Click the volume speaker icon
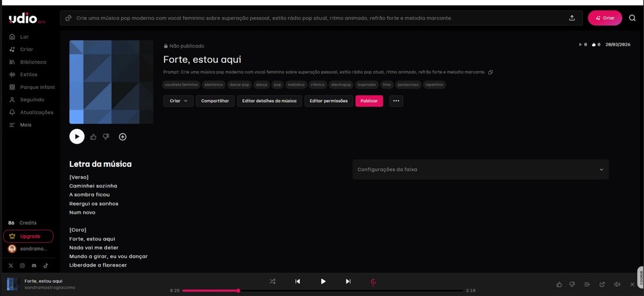The image size is (644, 296). click(617, 284)
